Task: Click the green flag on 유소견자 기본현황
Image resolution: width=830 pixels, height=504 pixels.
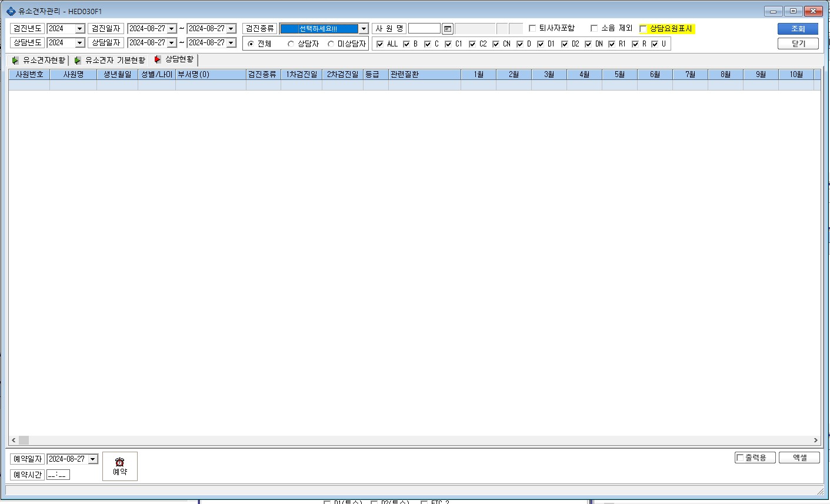Action: tap(78, 61)
